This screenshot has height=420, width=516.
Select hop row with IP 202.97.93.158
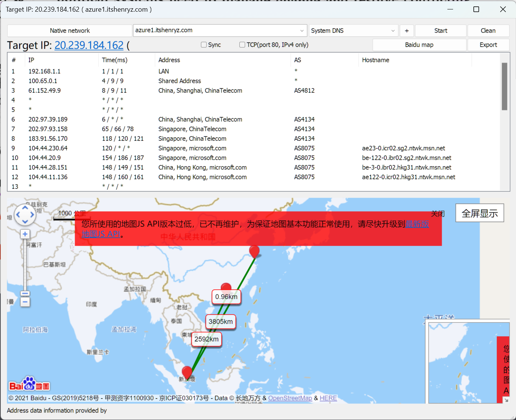pos(253,129)
